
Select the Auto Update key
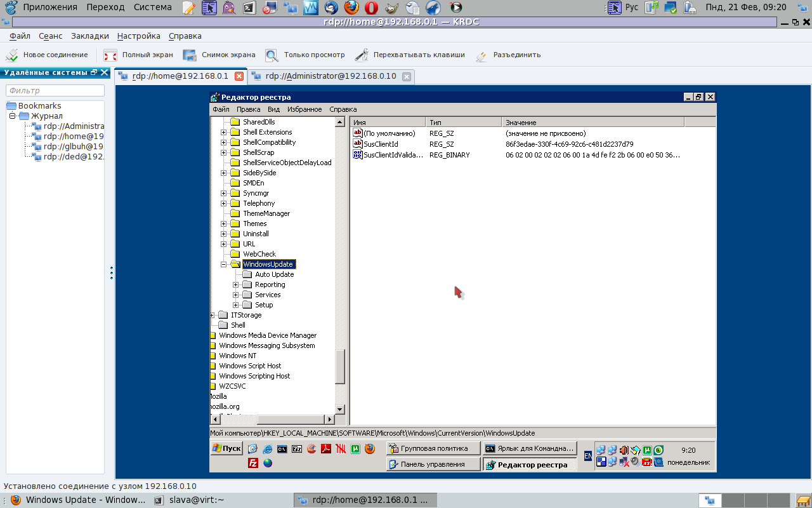[x=274, y=274]
